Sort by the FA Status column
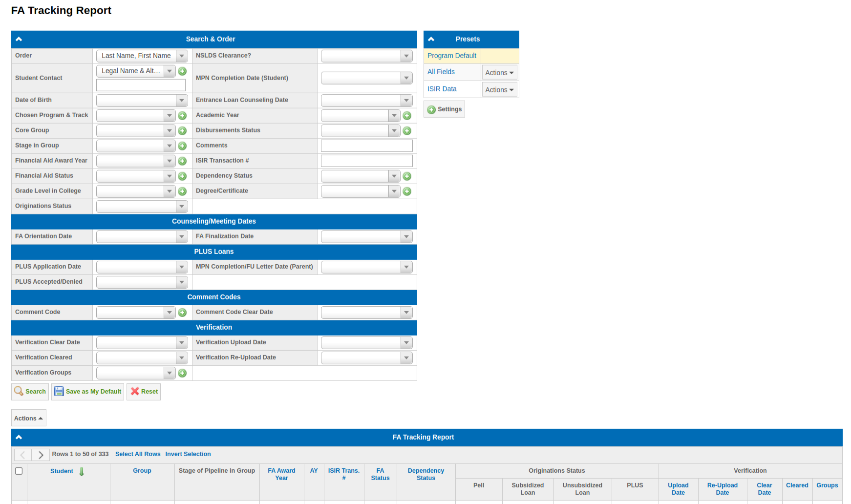Image resolution: width=851 pixels, height=504 pixels. coord(380,475)
